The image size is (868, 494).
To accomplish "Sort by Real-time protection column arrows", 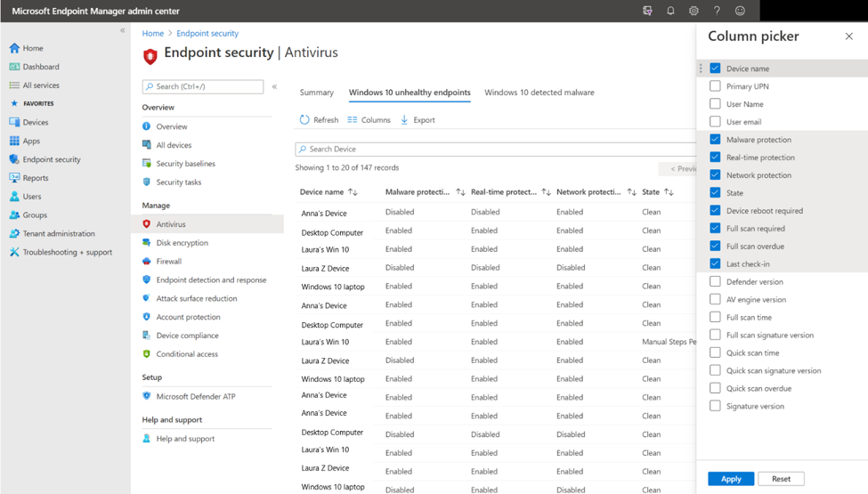I will 546,192.
